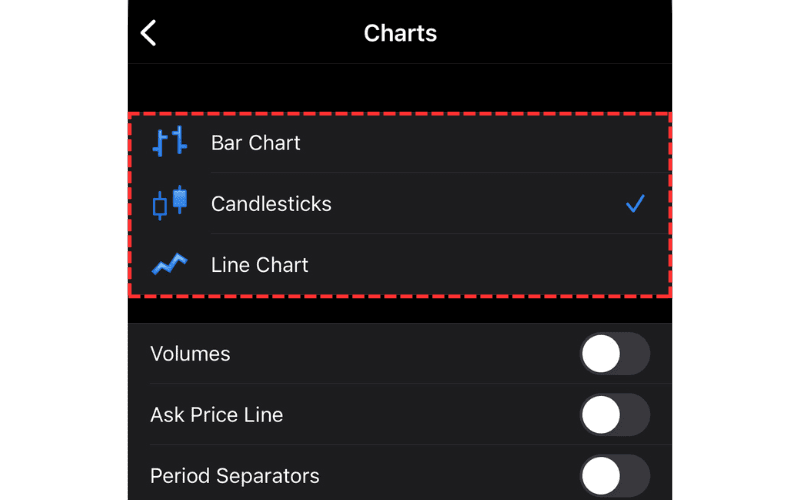Click the white knob of the Volumes switch
The height and width of the screenshot is (500, 800).
tap(601, 354)
